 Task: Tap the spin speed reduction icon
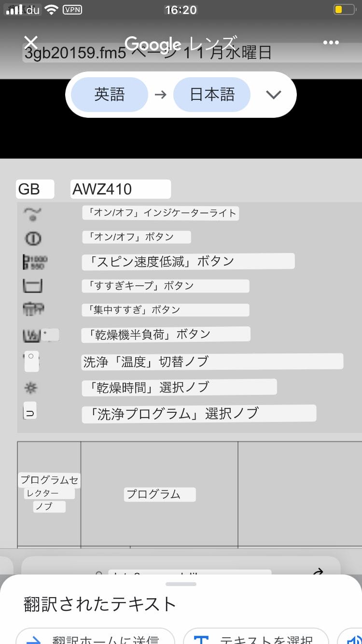coord(34,262)
